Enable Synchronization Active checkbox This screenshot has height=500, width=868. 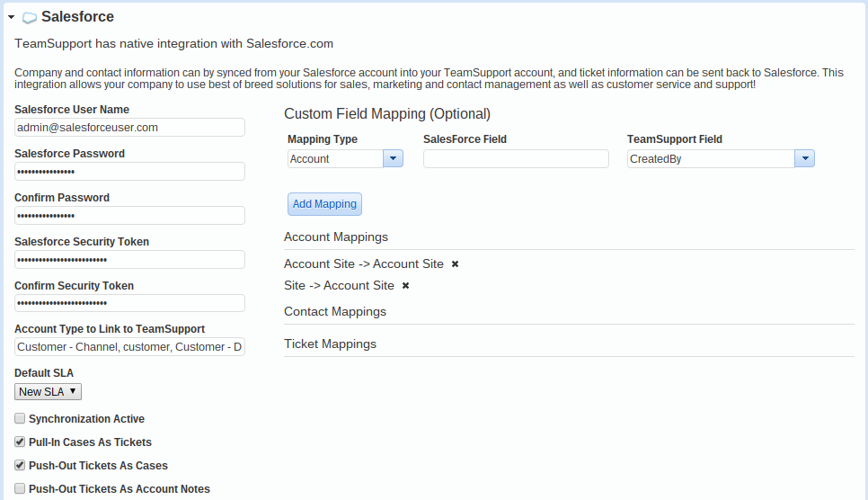coord(20,418)
